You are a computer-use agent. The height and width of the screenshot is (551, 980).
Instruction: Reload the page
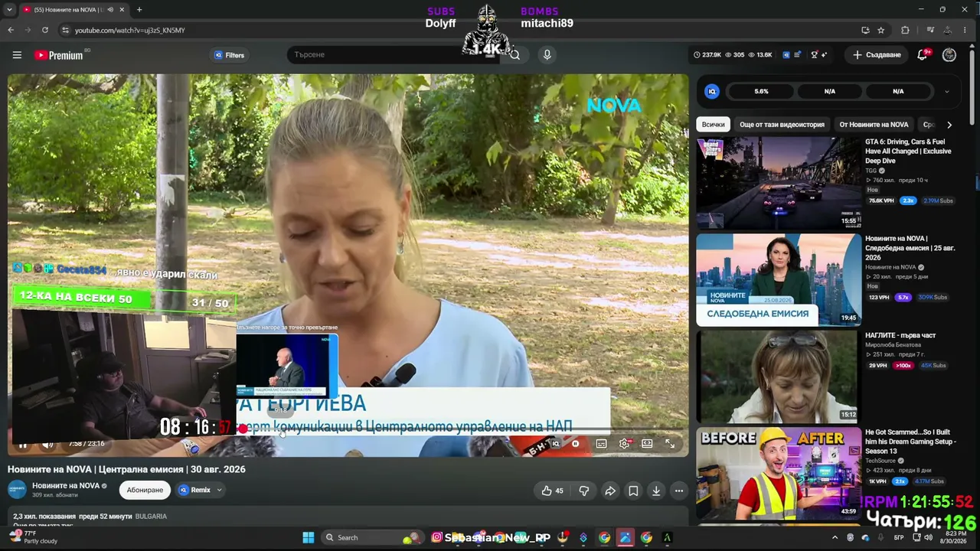[45, 30]
